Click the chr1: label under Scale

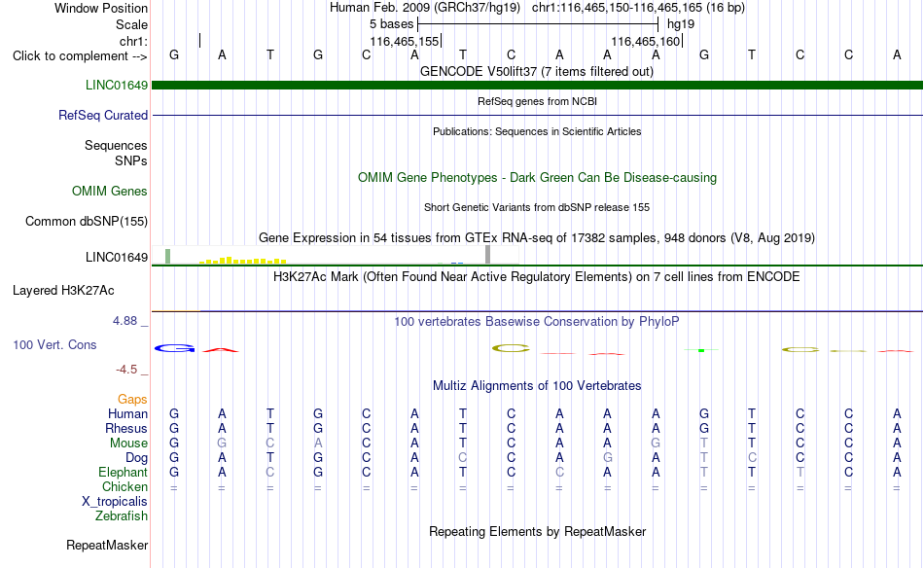tap(133, 41)
